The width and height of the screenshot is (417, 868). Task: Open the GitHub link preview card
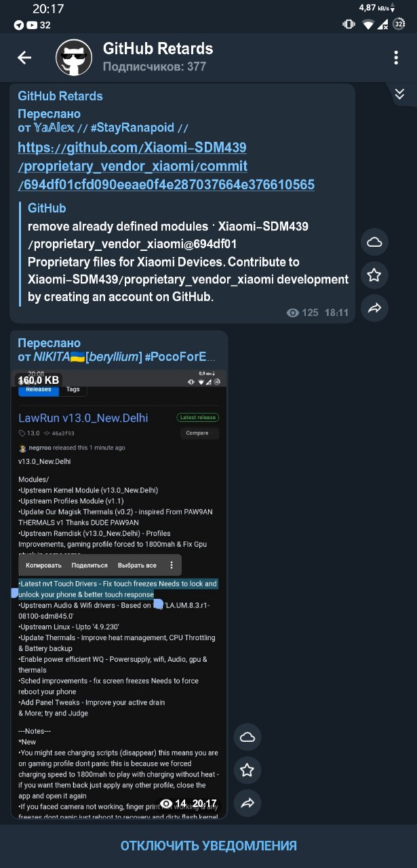(x=186, y=252)
